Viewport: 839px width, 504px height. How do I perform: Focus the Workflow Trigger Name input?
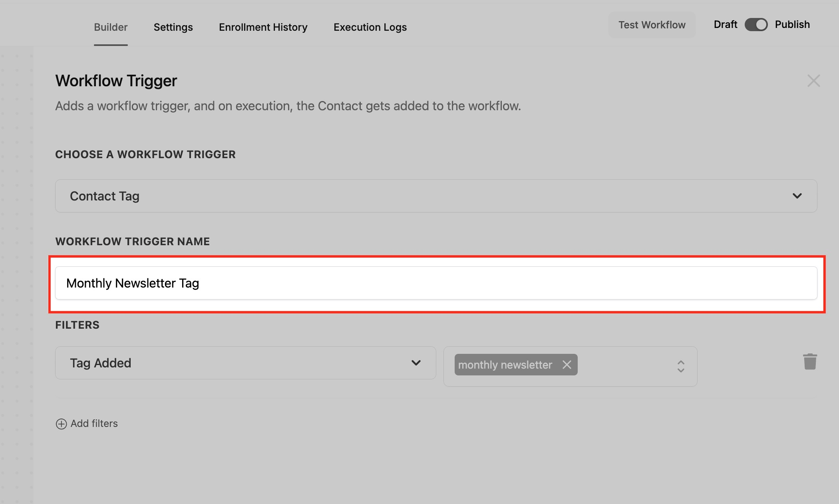[435, 283]
